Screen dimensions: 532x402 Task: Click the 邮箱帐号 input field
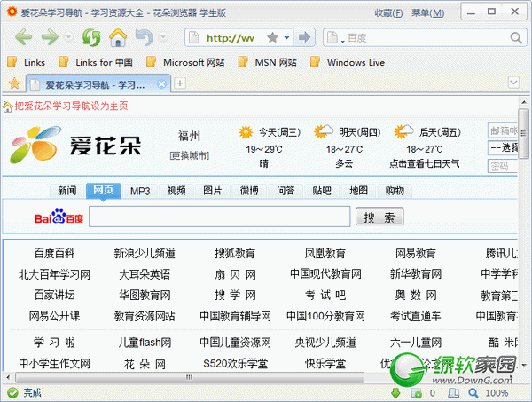pyautogui.click(x=503, y=130)
